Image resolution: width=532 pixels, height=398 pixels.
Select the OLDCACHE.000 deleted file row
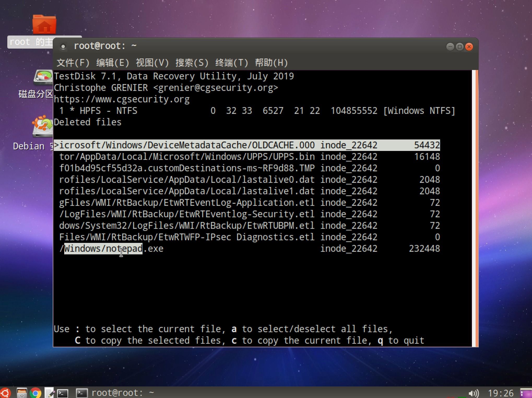[x=247, y=145]
